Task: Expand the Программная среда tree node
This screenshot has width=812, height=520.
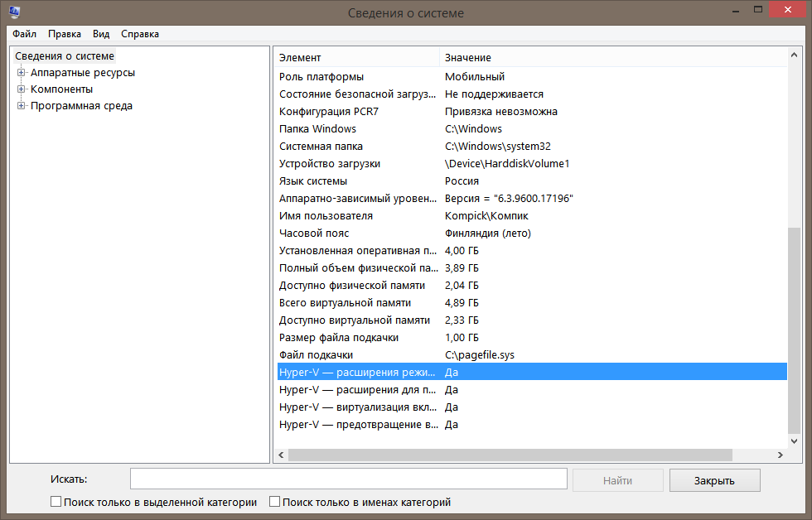Action: coord(22,105)
